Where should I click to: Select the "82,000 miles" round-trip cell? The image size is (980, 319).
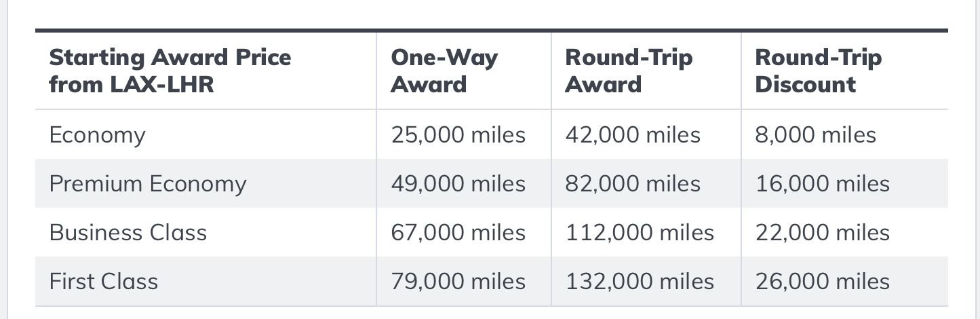[633, 184]
